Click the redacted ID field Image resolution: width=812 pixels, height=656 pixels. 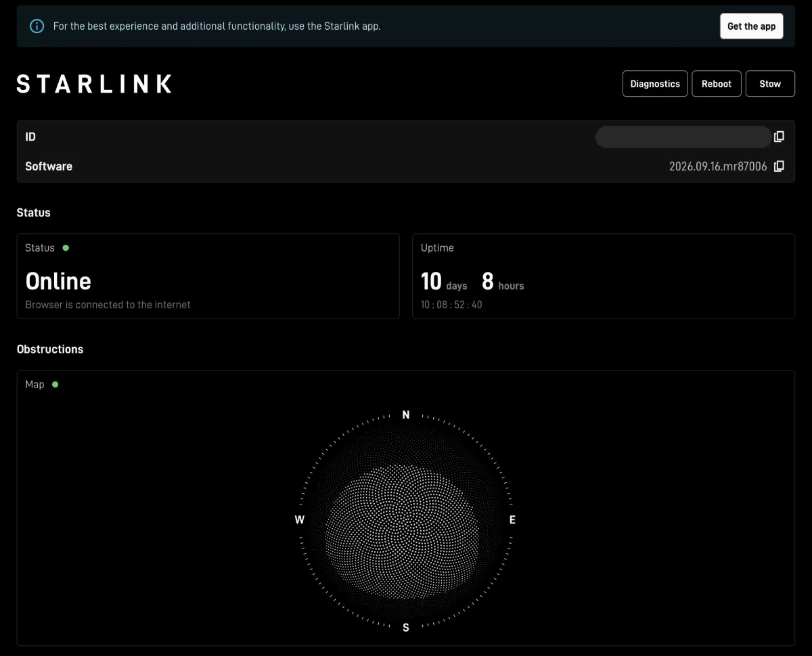683,137
